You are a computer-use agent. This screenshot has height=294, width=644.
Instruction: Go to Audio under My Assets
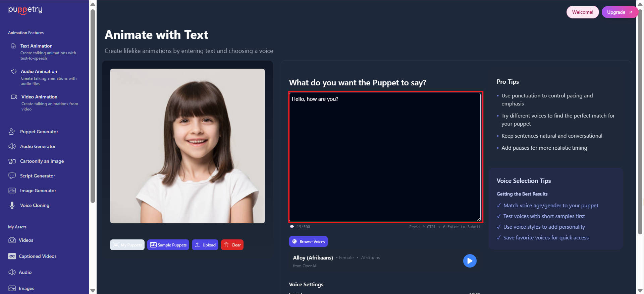(25, 272)
